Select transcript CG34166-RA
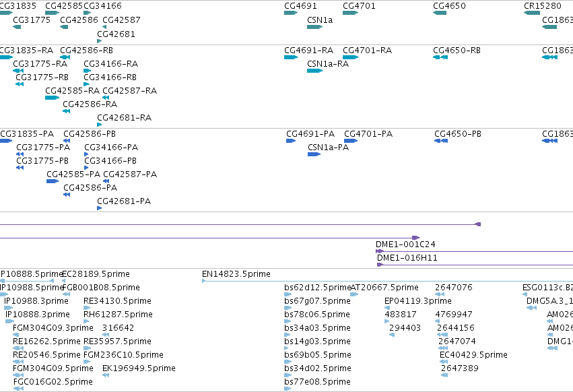 click(x=110, y=63)
